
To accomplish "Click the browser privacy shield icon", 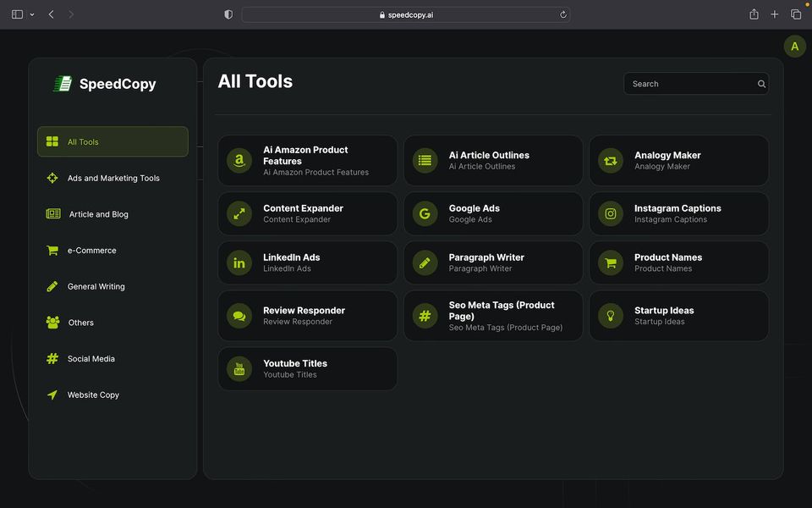I will (x=228, y=14).
